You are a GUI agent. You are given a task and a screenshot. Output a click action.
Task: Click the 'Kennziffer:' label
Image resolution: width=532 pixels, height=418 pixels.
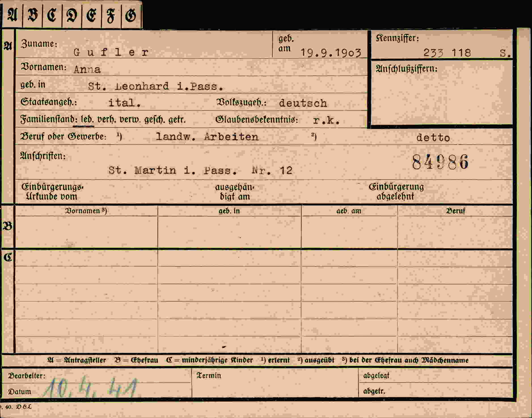coord(397,38)
